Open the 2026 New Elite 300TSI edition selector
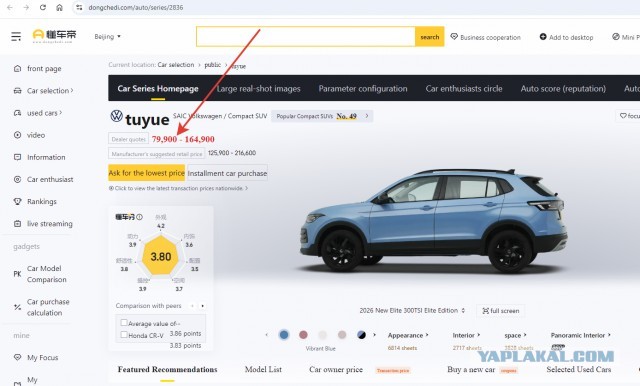Screen dimensions: 640x386 [412, 311]
